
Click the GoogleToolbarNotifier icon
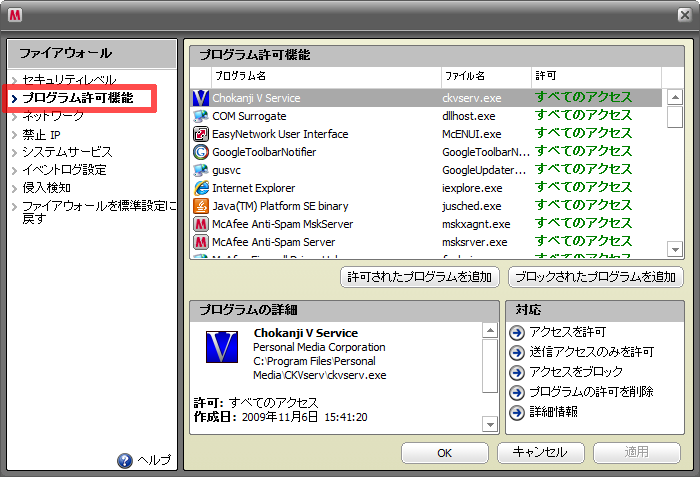(201, 152)
